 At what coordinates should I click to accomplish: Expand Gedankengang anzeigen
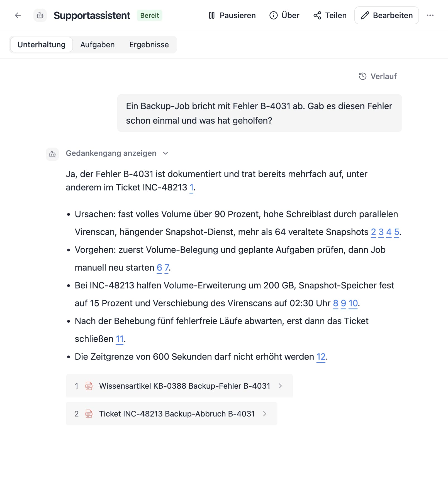(117, 153)
